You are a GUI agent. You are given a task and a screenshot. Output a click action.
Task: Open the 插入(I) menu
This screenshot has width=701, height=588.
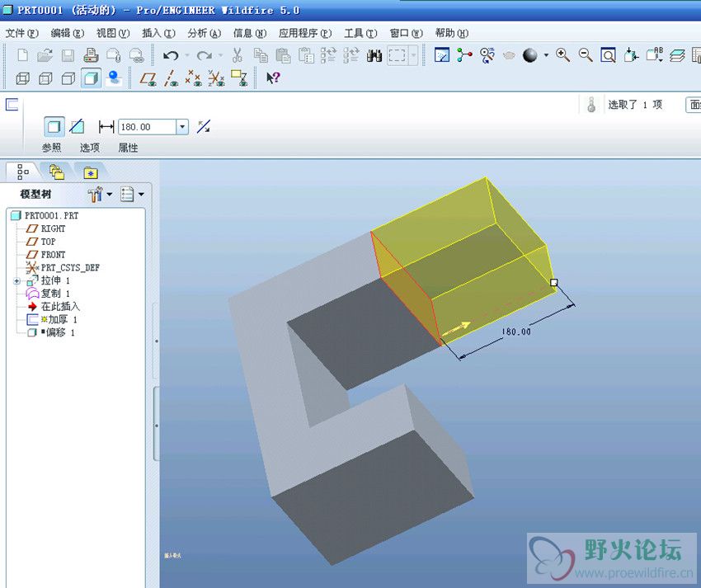tap(158, 33)
